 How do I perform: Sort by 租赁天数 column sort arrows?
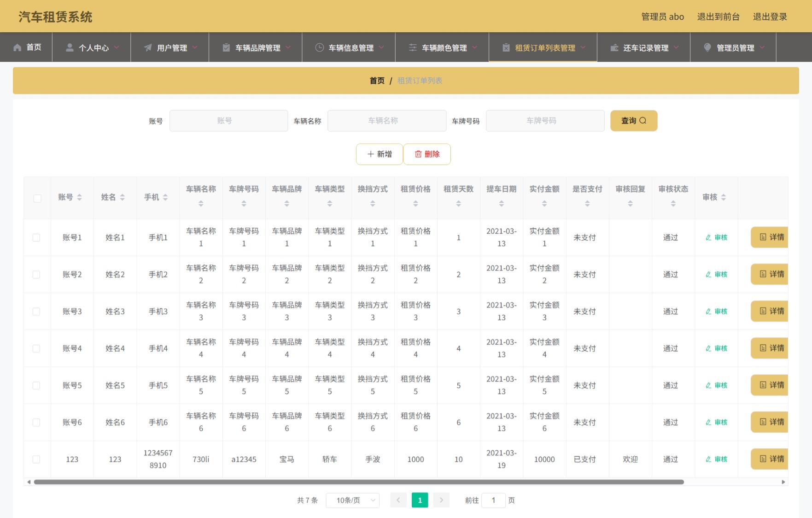[x=458, y=203]
